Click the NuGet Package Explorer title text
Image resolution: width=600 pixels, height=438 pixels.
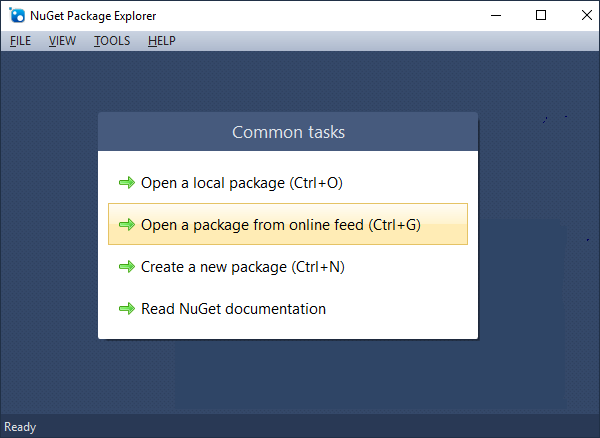pyautogui.click(x=93, y=16)
